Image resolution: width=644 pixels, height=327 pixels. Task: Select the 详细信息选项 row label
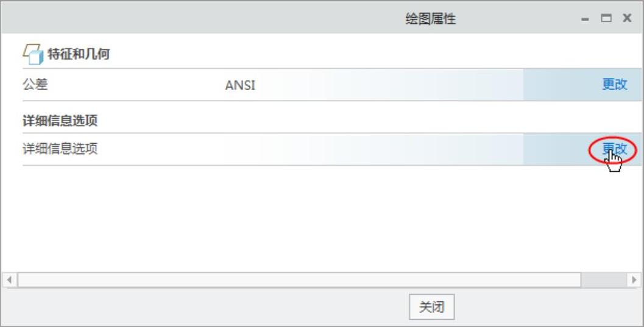pos(60,149)
